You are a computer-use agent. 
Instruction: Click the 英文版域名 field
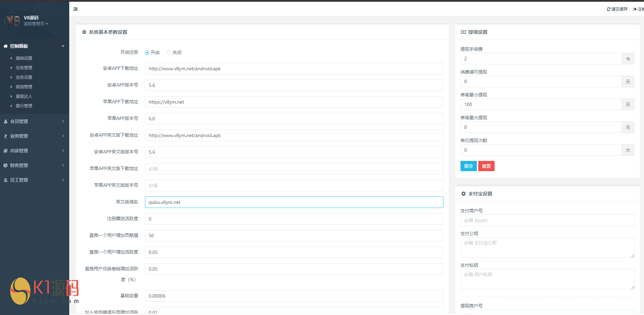(294, 202)
